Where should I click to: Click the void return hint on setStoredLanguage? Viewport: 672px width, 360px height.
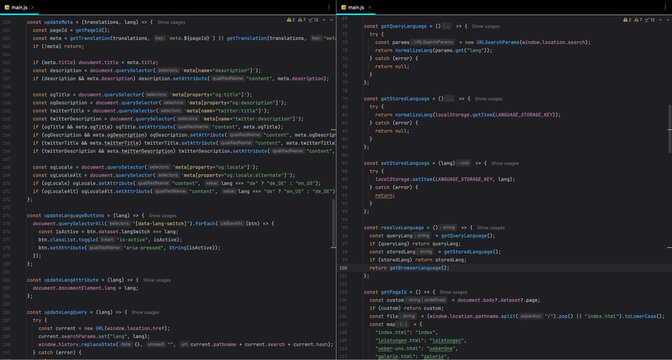coord(464,163)
